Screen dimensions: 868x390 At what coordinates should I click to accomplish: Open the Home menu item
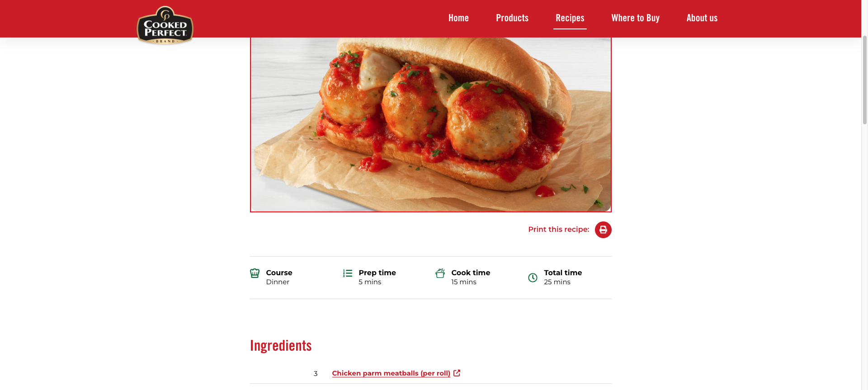458,18
